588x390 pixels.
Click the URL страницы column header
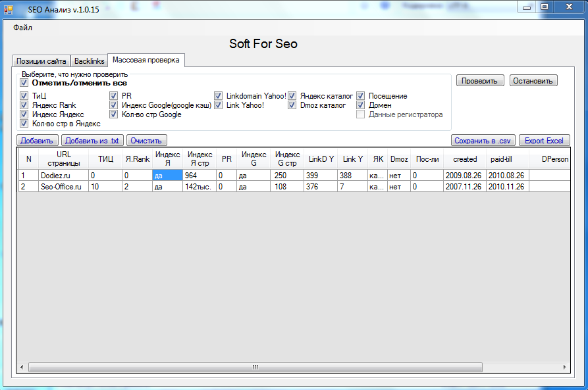(64, 159)
